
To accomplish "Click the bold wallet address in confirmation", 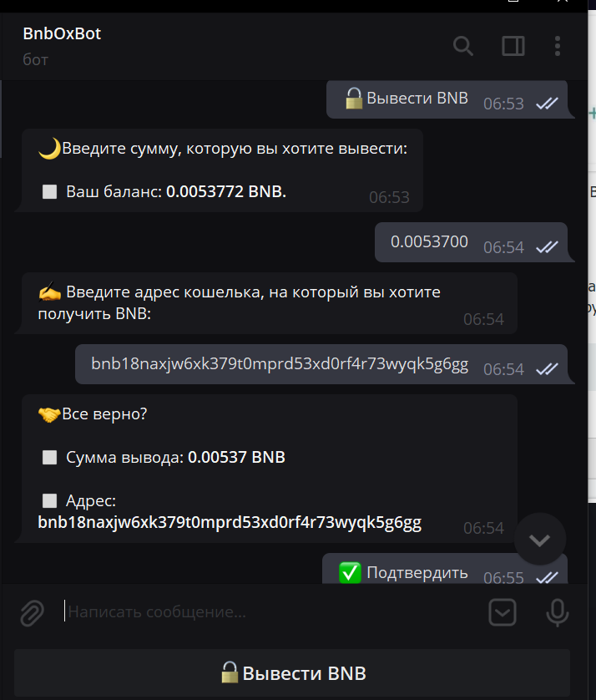I will pos(230,523).
